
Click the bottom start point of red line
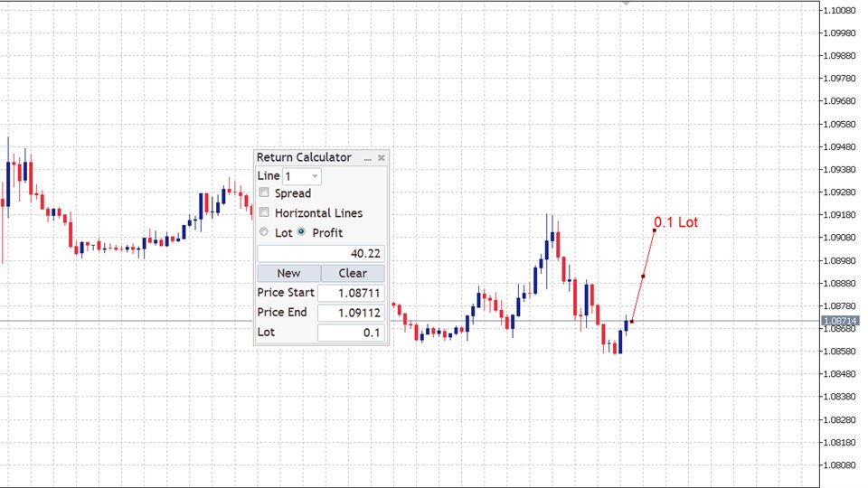[632, 322]
